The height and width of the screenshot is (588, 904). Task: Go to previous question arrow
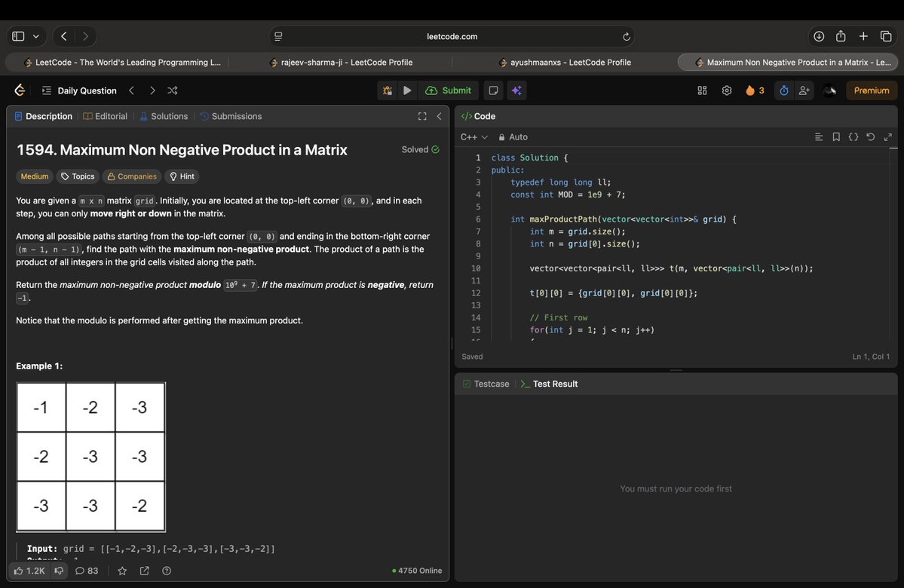click(131, 90)
